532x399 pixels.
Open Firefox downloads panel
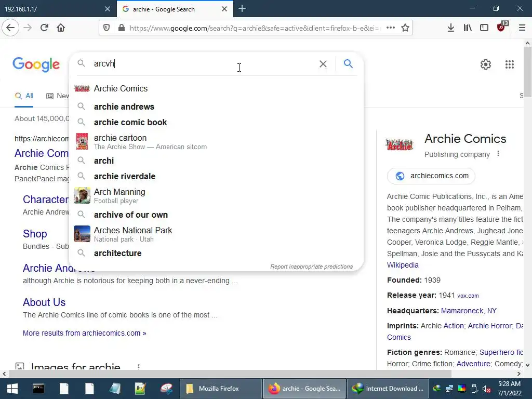point(451,28)
